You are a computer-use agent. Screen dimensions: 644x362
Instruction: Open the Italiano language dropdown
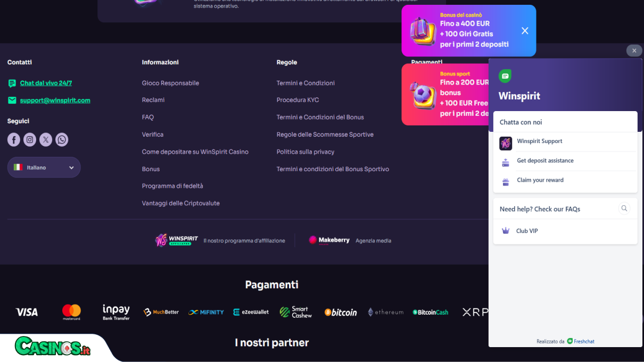(44, 167)
